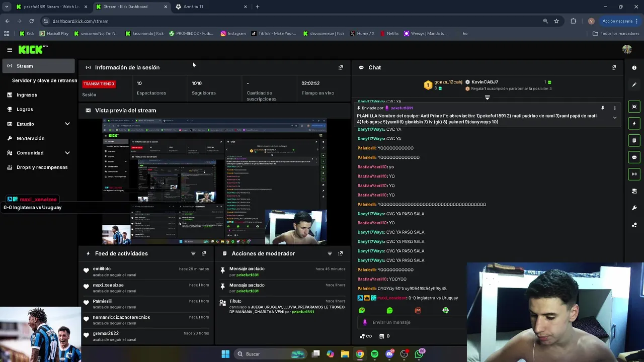The height and width of the screenshot is (362, 644).
Task: Click KevinCABJ7 in gift leaderboard
Action: (485, 82)
